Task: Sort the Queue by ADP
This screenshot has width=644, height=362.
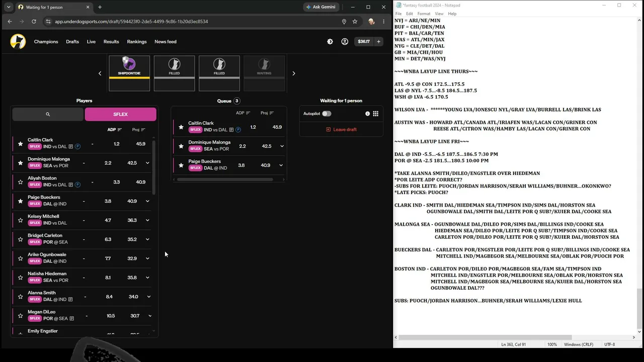Action: point(243,113)
